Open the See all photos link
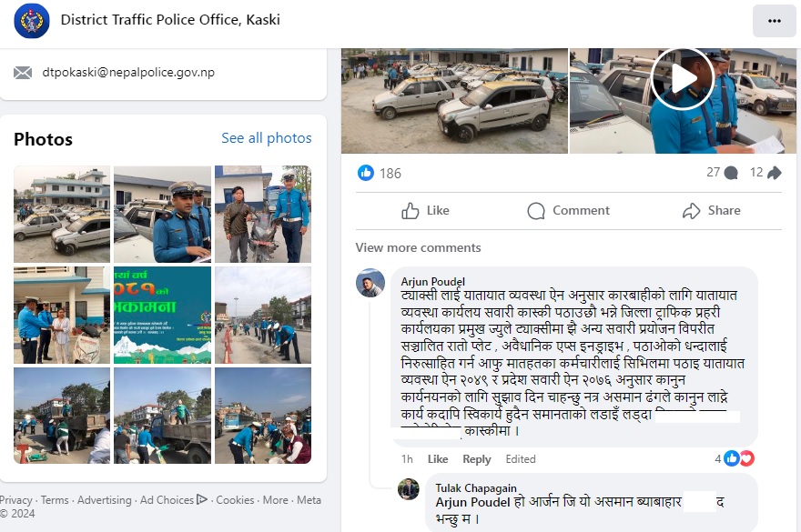Screen dimensions: 801x532 click(266, 138)
